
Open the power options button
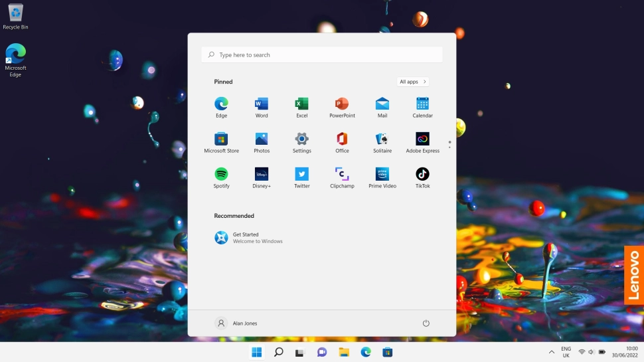(426, 323)
